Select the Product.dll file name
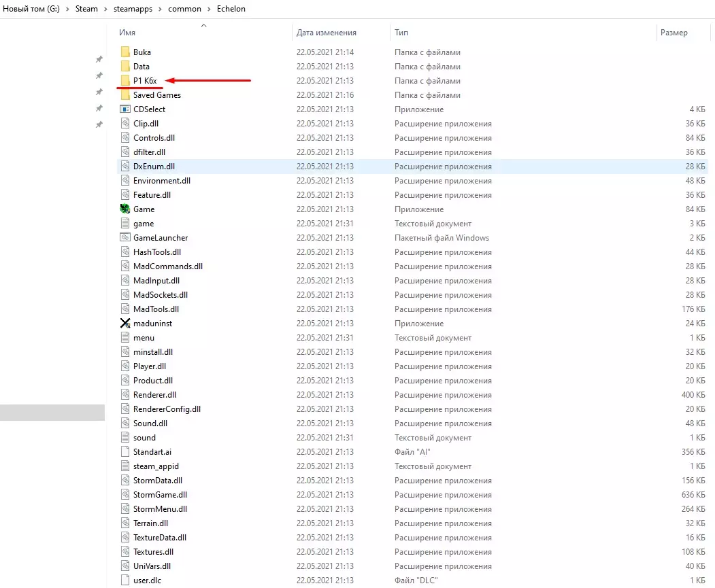This screenshot has width=715, height=588. tap(153, 380)
